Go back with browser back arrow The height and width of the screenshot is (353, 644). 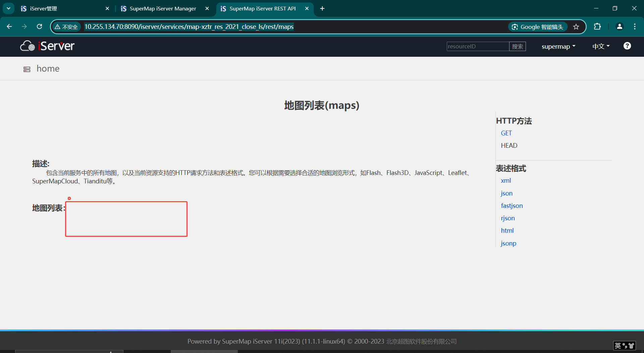click(9, 27)
